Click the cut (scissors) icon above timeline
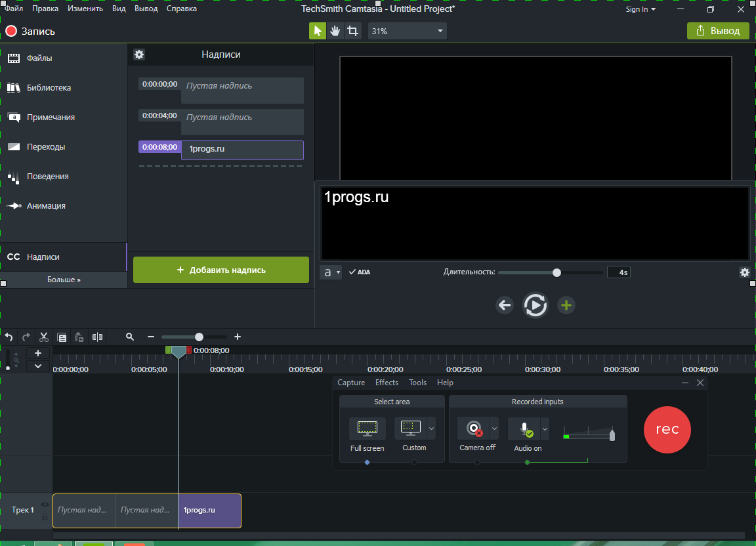 [x=43, y=337]
